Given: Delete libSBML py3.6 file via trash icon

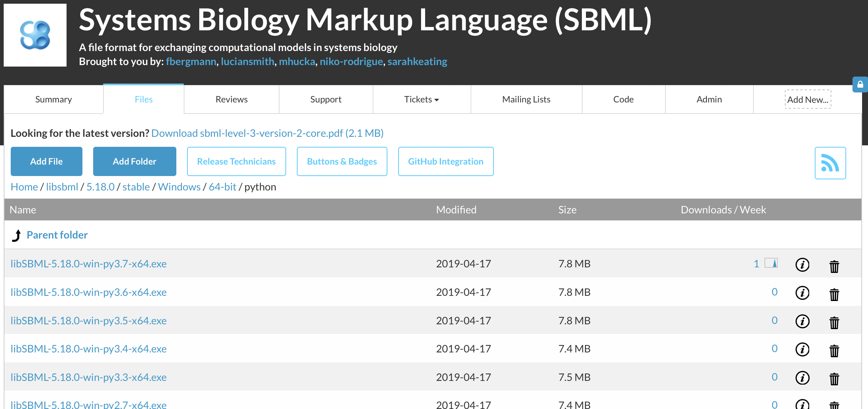Looking at the screenshot, I should (834, 294).
